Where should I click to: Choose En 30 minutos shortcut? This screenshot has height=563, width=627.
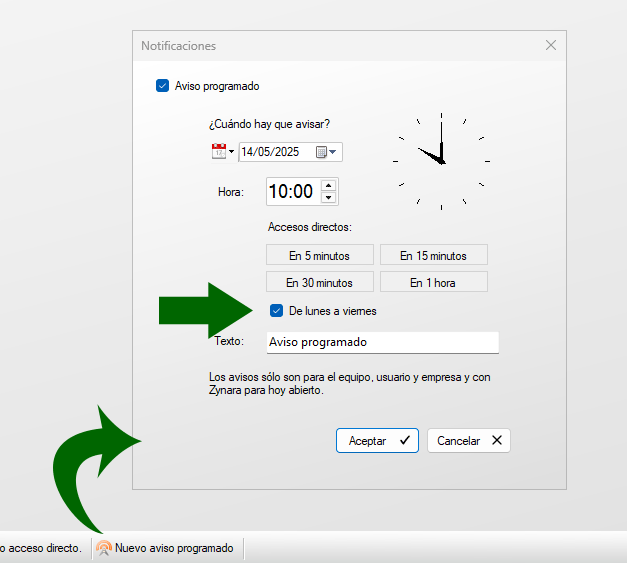(x=320, y=282)
